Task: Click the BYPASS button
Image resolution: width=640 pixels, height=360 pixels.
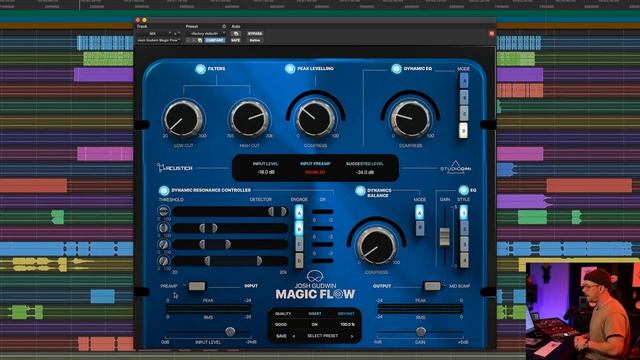Action: (x=255, y=33)
